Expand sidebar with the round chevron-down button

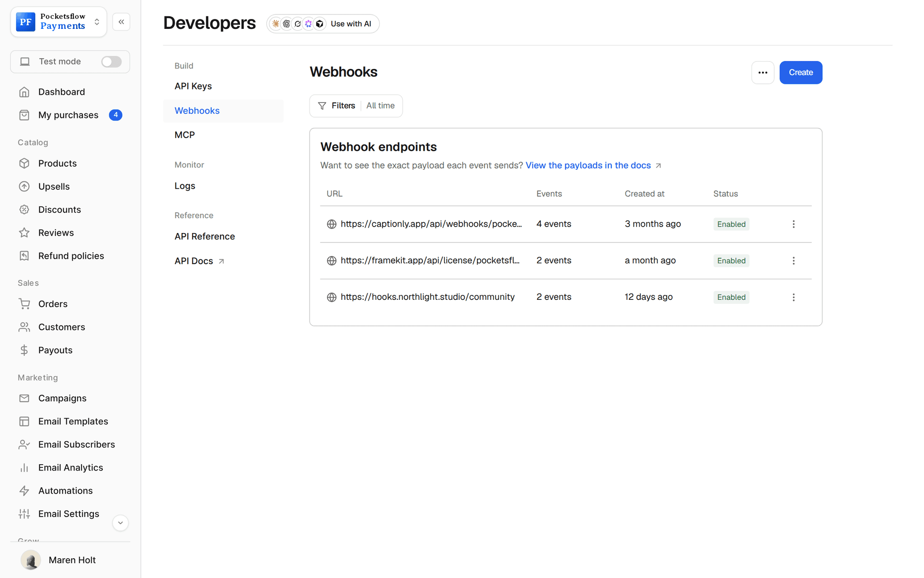[120, 523]
